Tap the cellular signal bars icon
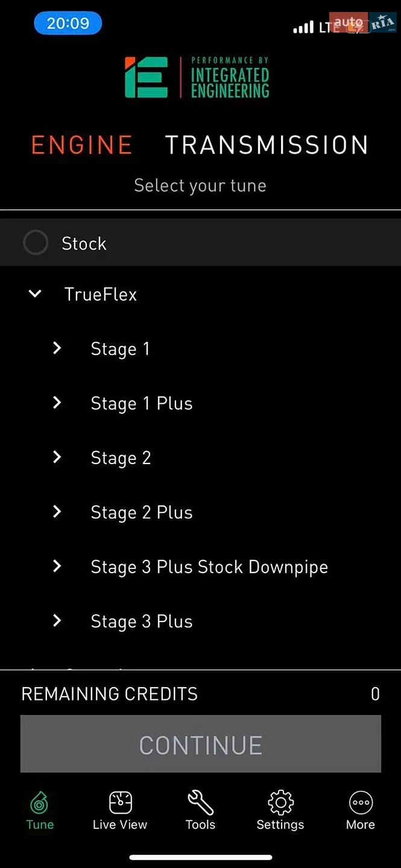The width and height of the screenshot is (401, 868). 303,27
